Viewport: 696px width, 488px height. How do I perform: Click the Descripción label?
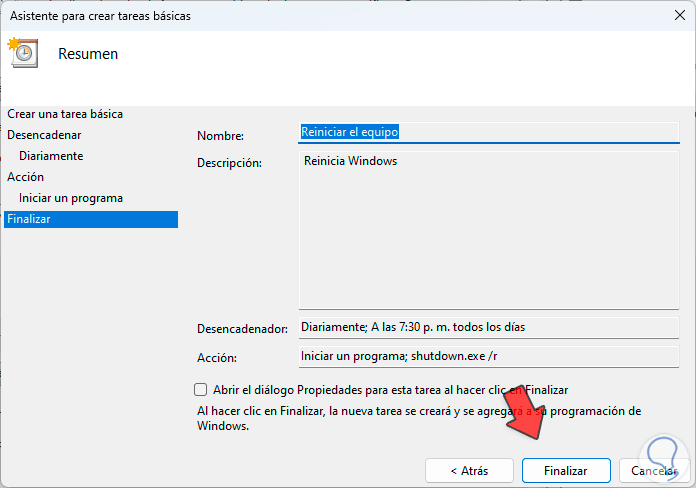[229, 162]
